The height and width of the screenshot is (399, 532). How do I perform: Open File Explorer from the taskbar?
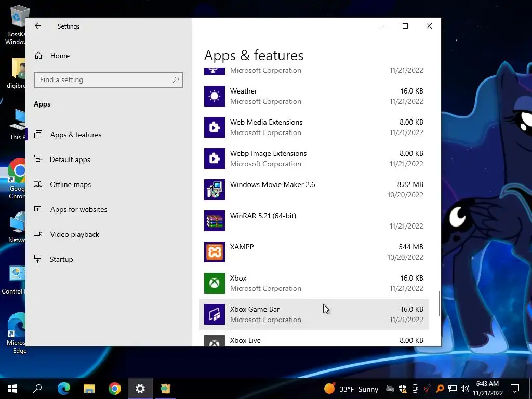pyautogui.click(x=89, y=389)
